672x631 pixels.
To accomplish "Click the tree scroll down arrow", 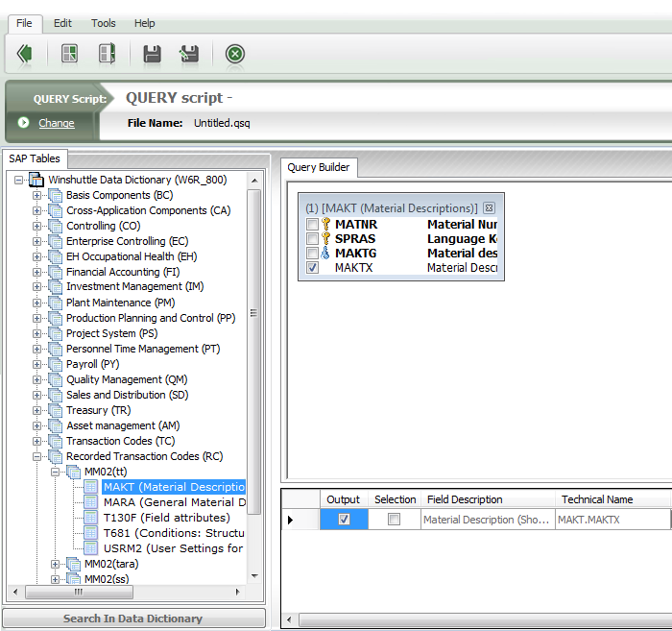I will [254, 576].
